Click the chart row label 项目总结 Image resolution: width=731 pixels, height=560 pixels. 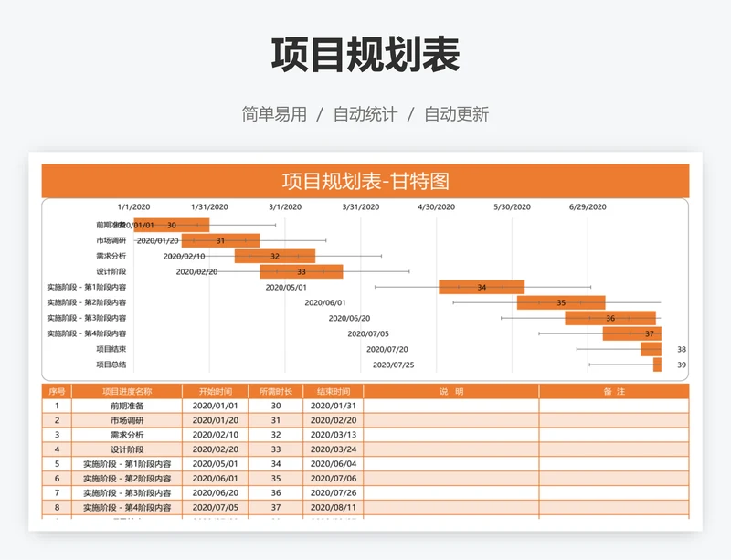[111, 365]
